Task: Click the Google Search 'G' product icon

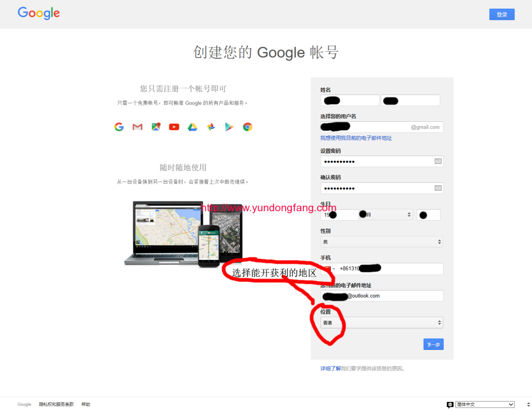Action: tap(119, 127)
